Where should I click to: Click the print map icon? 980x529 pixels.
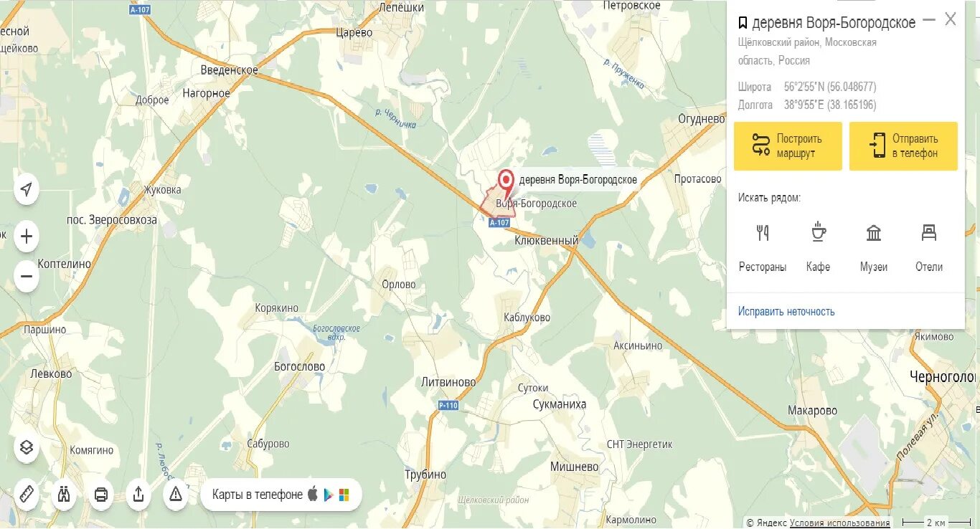pos(101,495)
